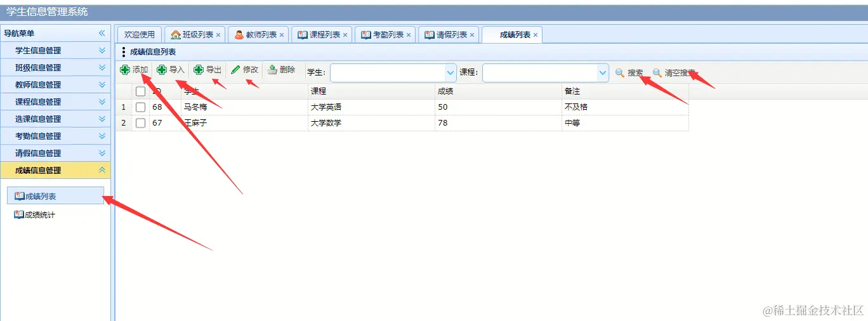Click the 课程 column header
868x321 pixels.
[x=371, y=91]
